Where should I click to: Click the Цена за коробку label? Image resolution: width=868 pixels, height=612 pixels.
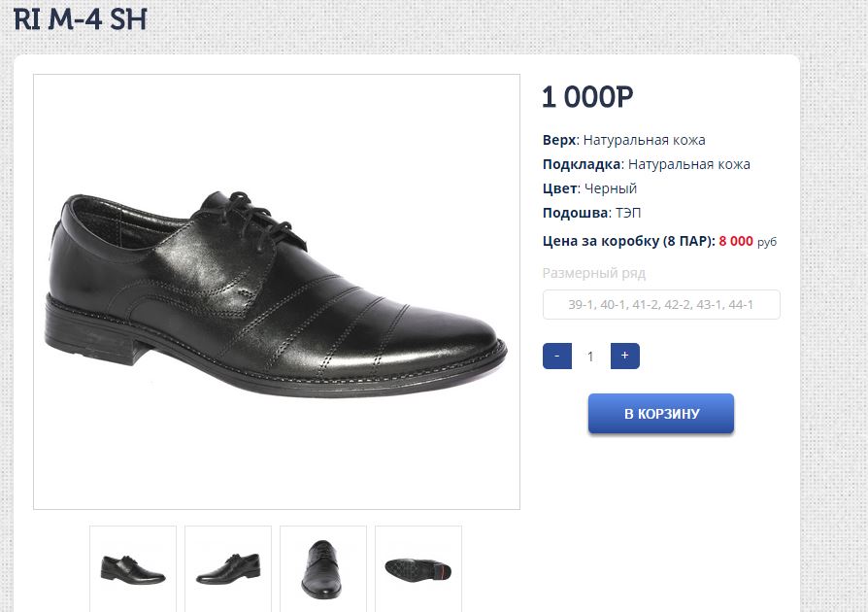pos(628,241)
